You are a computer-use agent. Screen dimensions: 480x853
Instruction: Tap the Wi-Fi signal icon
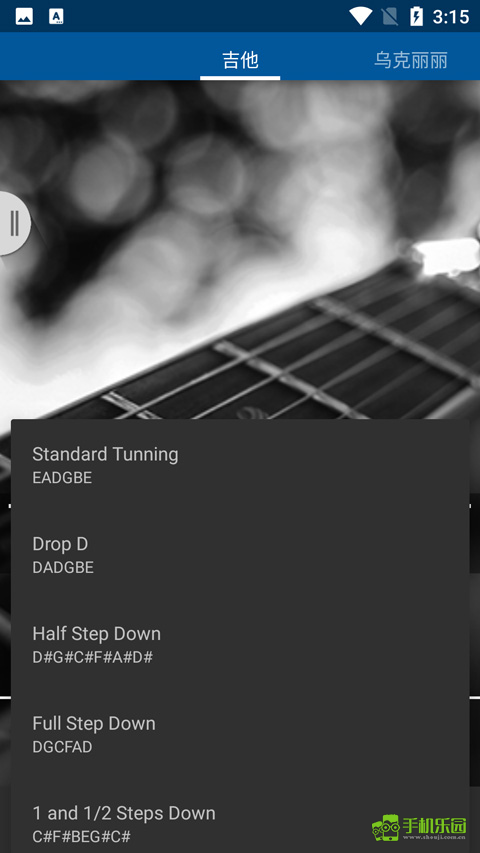(x=360, y=16)
